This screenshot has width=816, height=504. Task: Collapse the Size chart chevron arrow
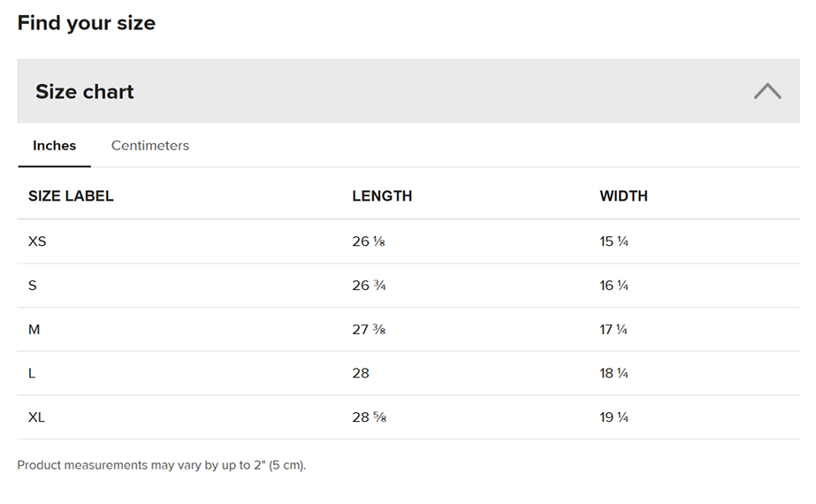coord(766,91)
